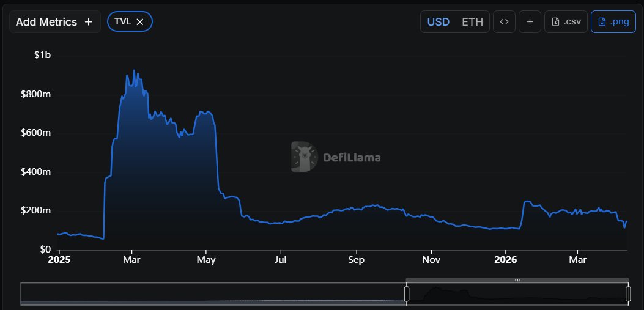Click the $1b y-axis label
Viewport: 644px width, 310px height.
pyautogui.click(x=42, y=55)
